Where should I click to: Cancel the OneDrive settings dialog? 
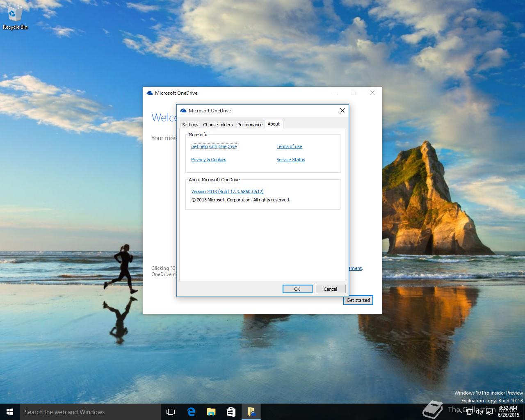click(330, 289)
